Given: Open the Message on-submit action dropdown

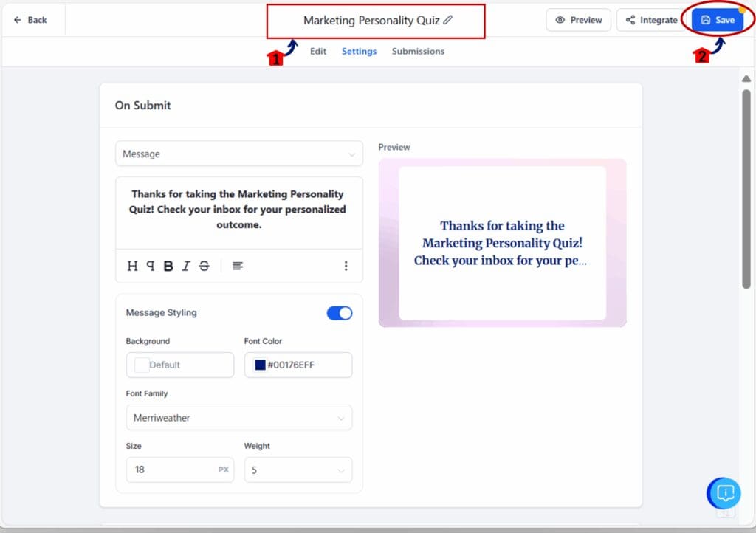Looking at the screenshot, I should tap(238, 154).
